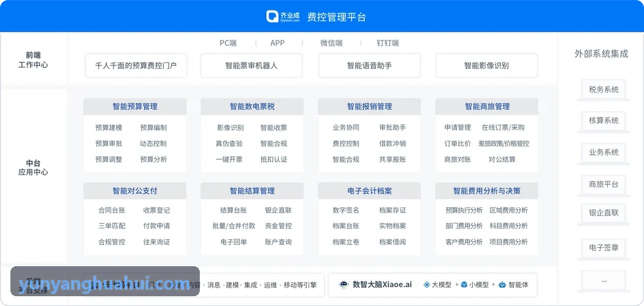Click the 商旅平台 integration box
The image size is (644, 306).
coord(603,184)
